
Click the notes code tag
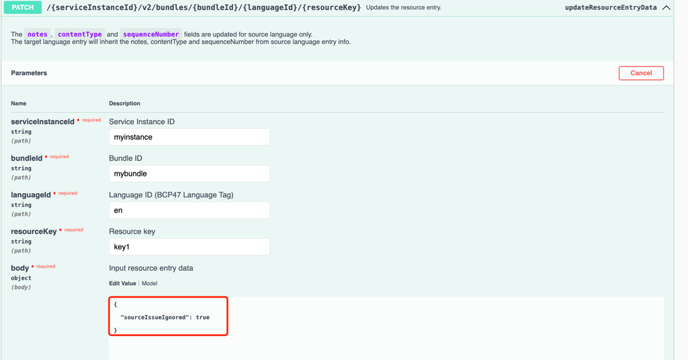[x=37, y=34]
